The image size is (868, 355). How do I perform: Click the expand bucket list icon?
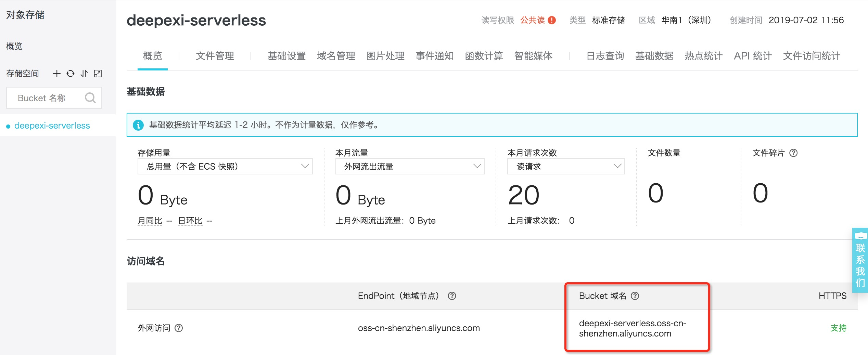point(98,74)
